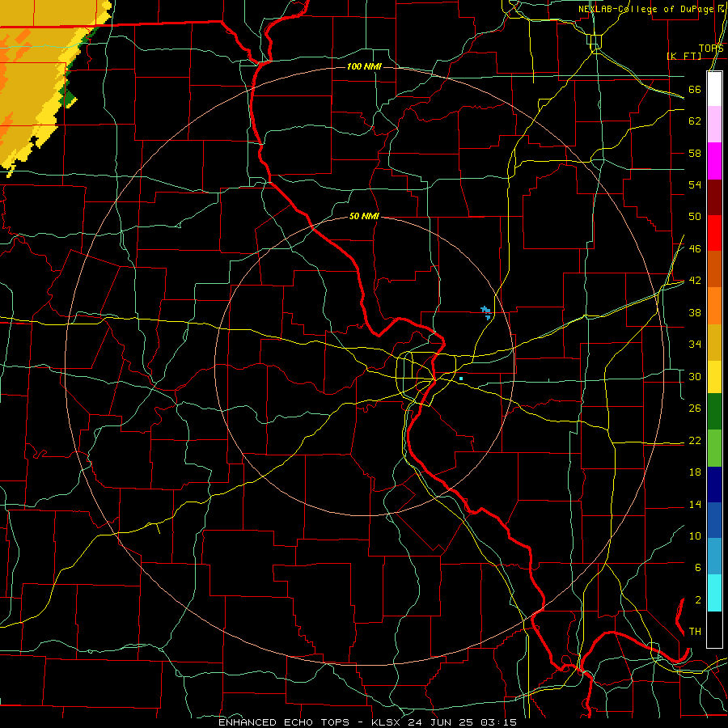This screenshot has height=728, width=728.
Task: Click the light pink legend color block
Action: tap(714, 124)
